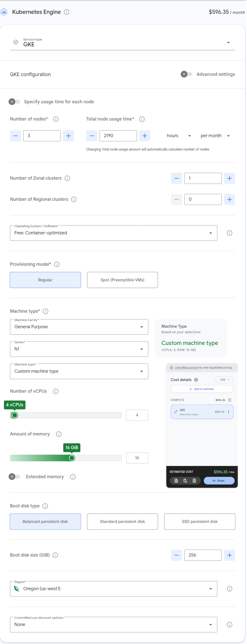This screenshot has height=644, width=247.
Task: Show info about Number of Regional clusters
Action: click(x=74, y=199)
